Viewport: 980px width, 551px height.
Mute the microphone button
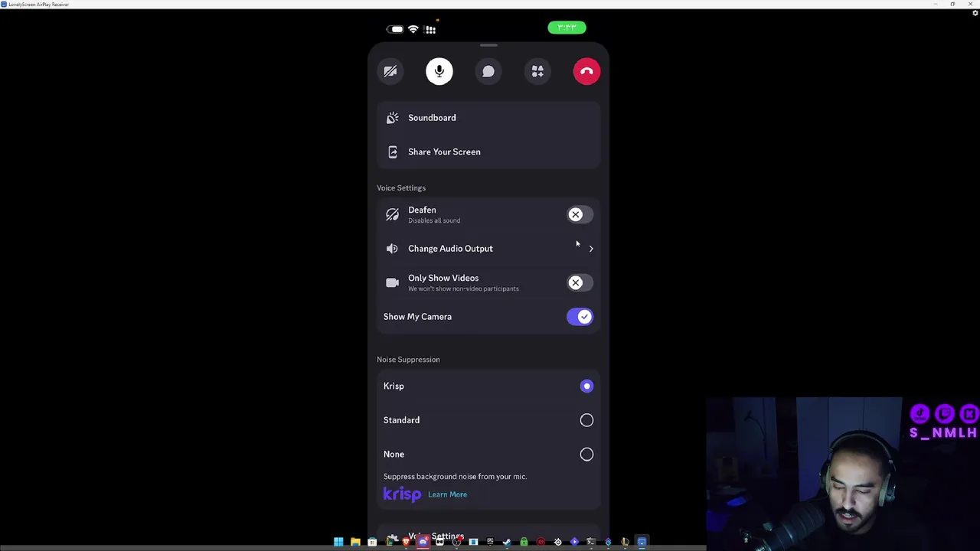tap(439, 71)
